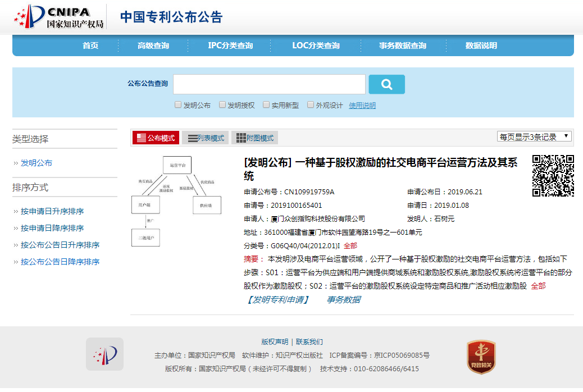Click the magnifier search button
583x392 pixels.
(x=386, y=84)
